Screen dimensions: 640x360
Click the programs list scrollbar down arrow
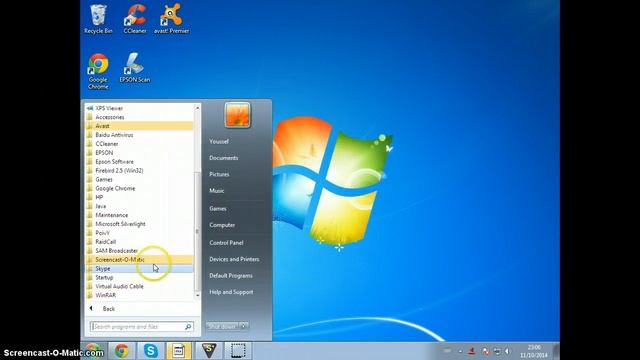click(198, 295)
